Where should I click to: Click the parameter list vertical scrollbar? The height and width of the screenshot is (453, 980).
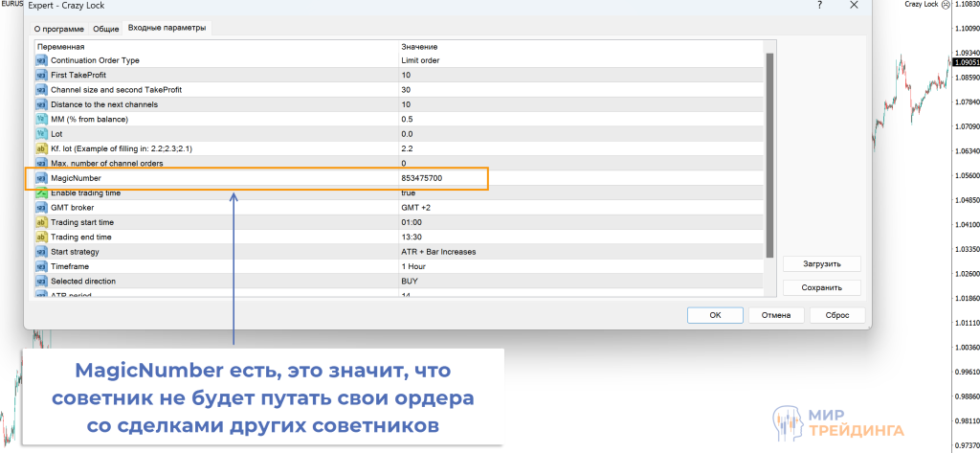pos(768,153)
